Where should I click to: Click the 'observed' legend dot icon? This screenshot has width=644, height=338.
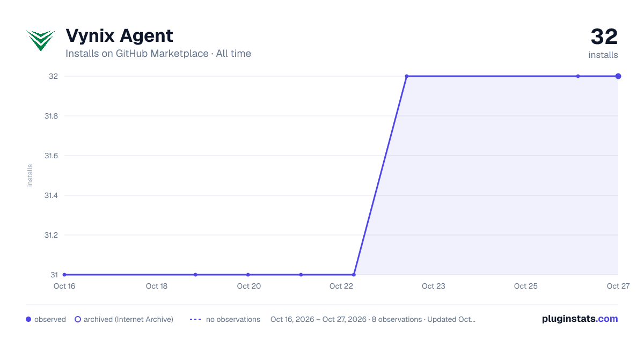coord(28,319)
